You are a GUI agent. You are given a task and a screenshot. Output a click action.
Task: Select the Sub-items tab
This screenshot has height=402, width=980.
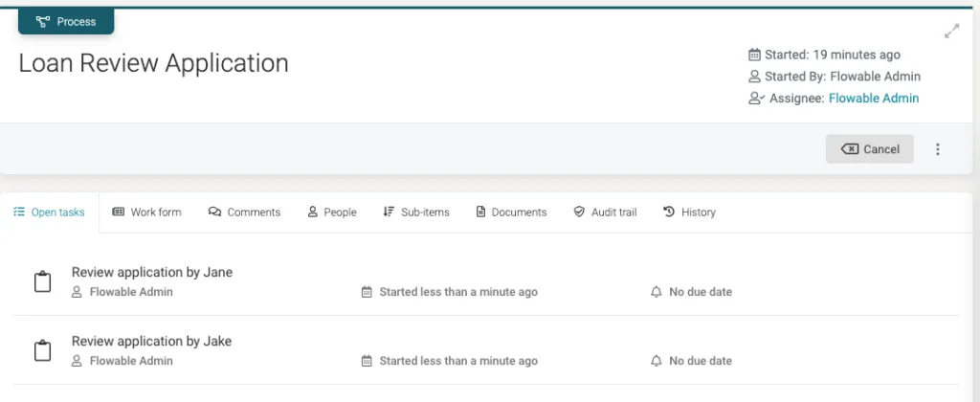[416, 212]
